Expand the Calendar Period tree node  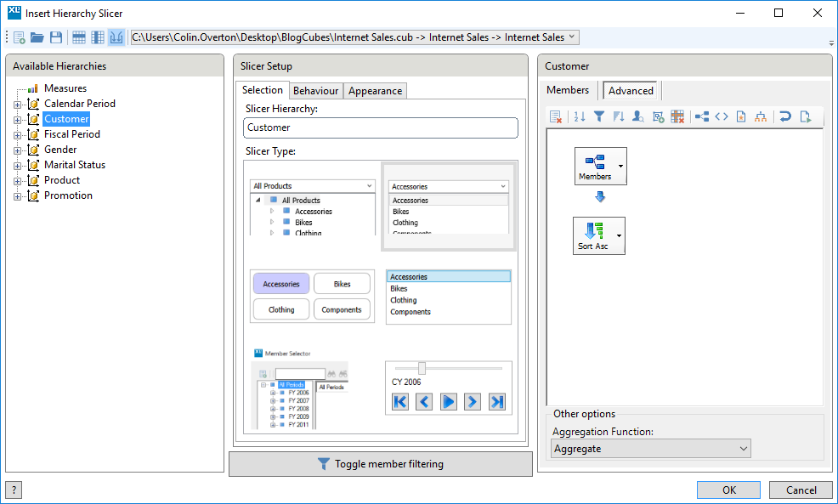pyautogui.click(x=18, y=105)
